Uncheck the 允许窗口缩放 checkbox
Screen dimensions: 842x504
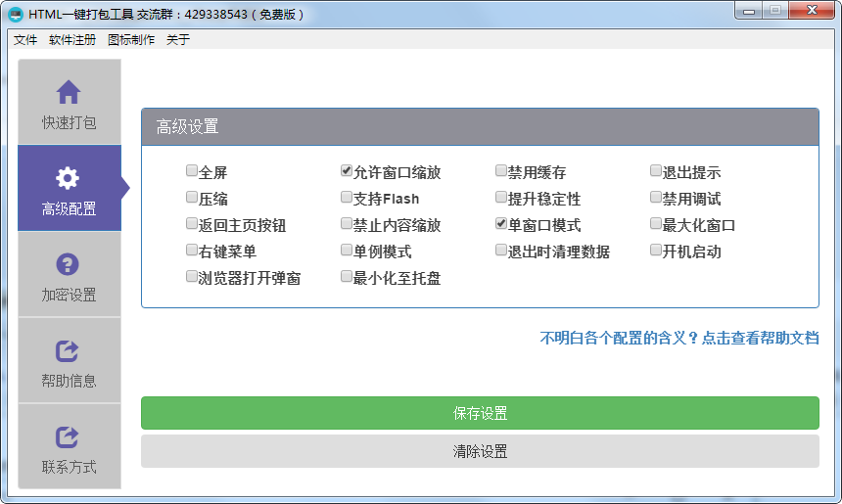coord(347,170)
